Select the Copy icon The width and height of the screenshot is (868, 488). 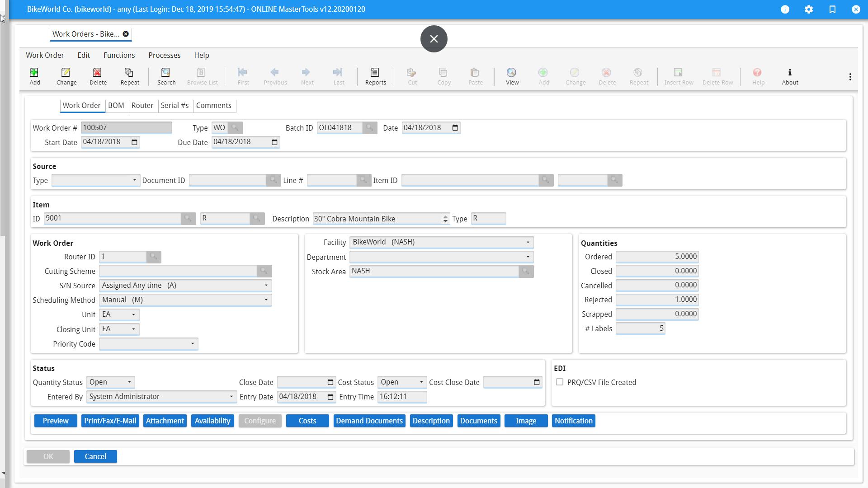443,76
